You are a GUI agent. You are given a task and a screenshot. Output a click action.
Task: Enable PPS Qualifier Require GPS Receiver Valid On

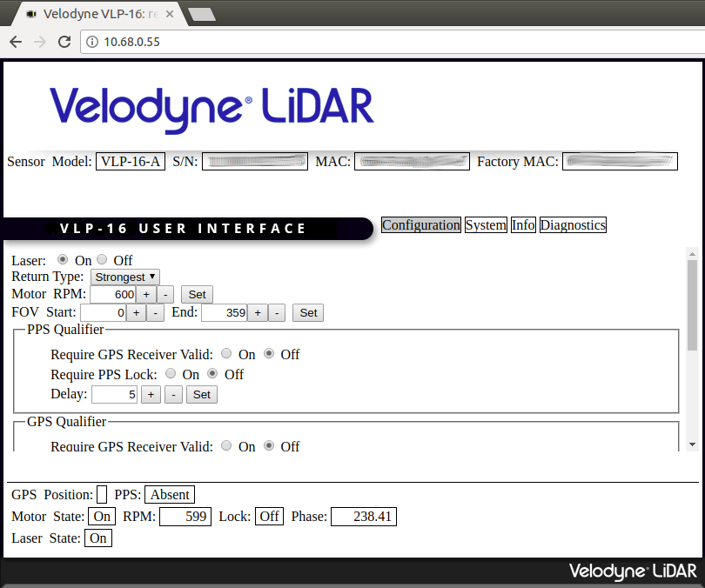tap(226, 353)
